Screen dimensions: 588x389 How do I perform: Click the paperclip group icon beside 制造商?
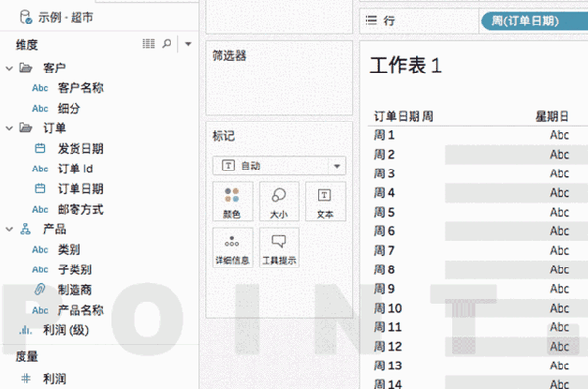pos(40,290)
